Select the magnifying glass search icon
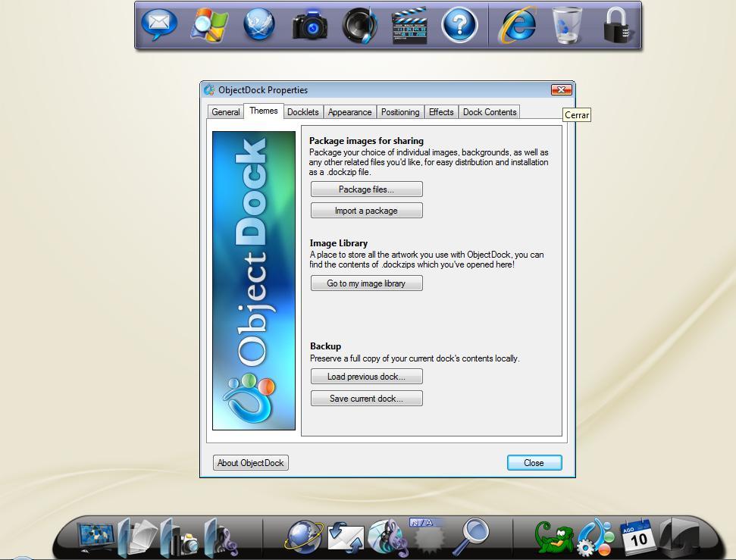The height and width of the screenshot is (560, 736). coord(471,537)
